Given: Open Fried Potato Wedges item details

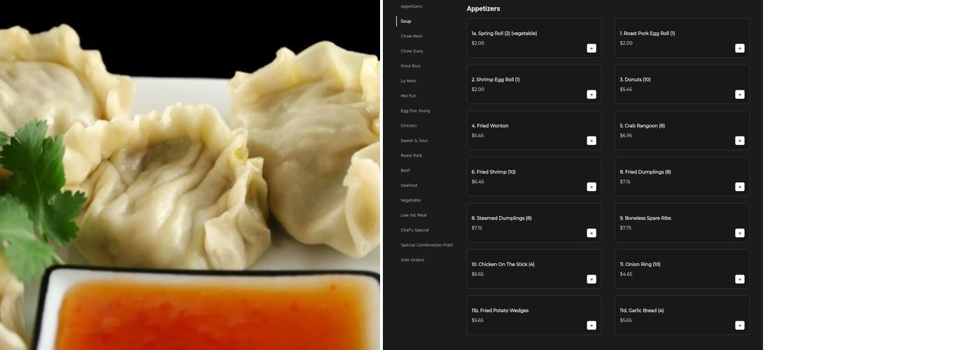Looking at the screenshot, I should point(525,315).
